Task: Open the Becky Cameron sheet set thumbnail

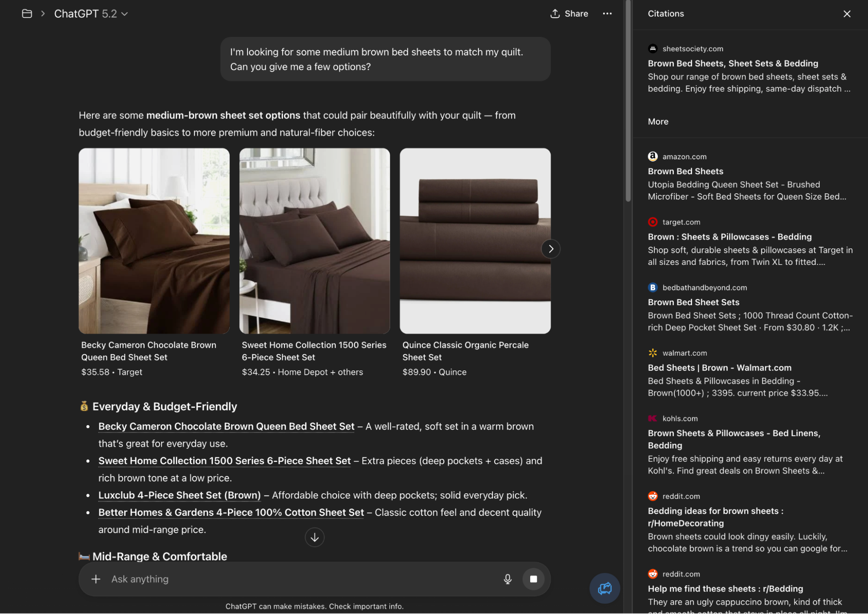Action: point(154,241)
